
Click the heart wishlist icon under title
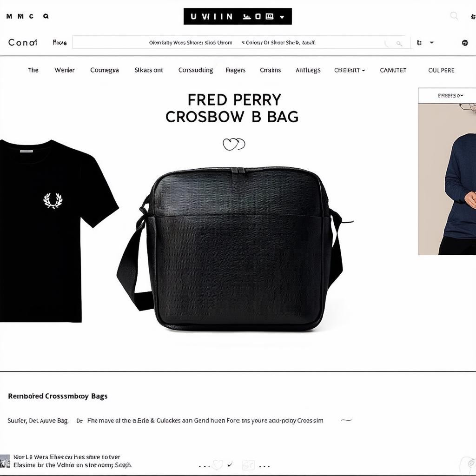[x=234, y=144]
